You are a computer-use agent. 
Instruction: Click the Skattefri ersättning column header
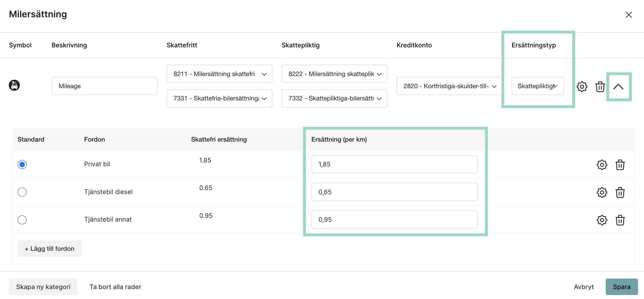coord(219,139)
